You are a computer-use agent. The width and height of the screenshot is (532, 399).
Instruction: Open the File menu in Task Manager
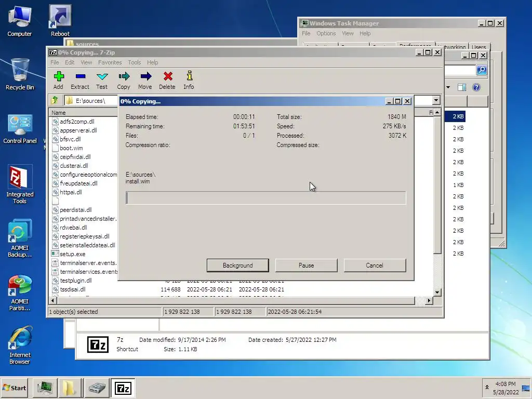click(306, 33)
